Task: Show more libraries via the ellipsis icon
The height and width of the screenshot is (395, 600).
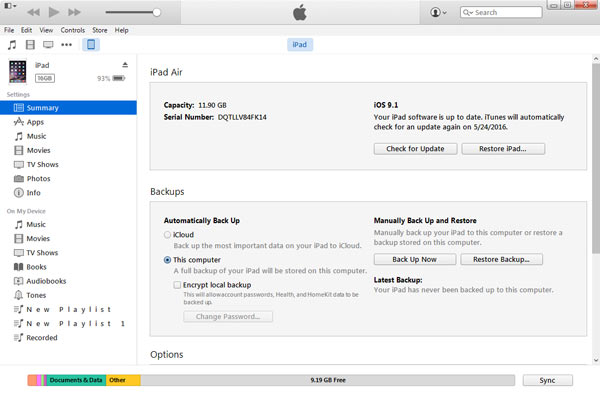Action: (67, 45)
